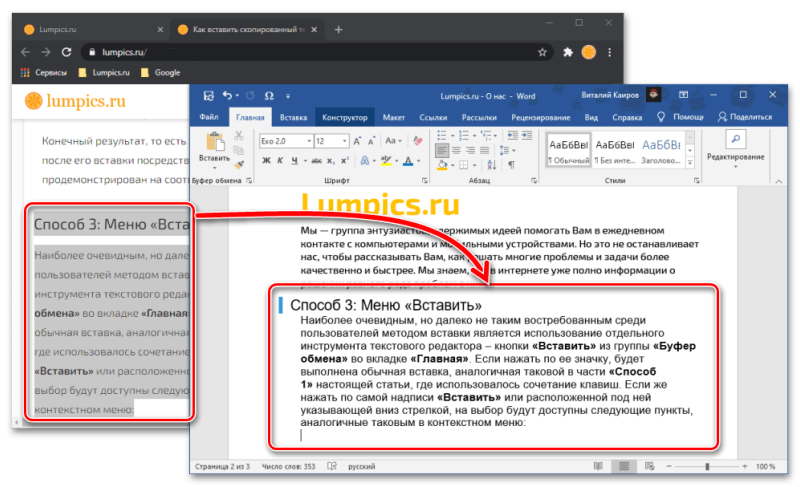This screenshot has width=800, height=487.
Task: Apply the font color A swatch
Action: 408,161
